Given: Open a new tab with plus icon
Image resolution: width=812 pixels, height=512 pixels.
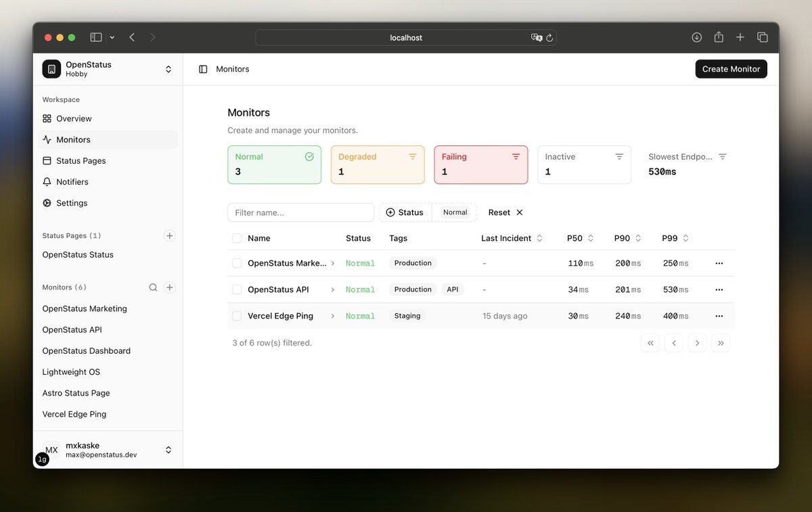Looking at the screenshot, I should 740,37.
